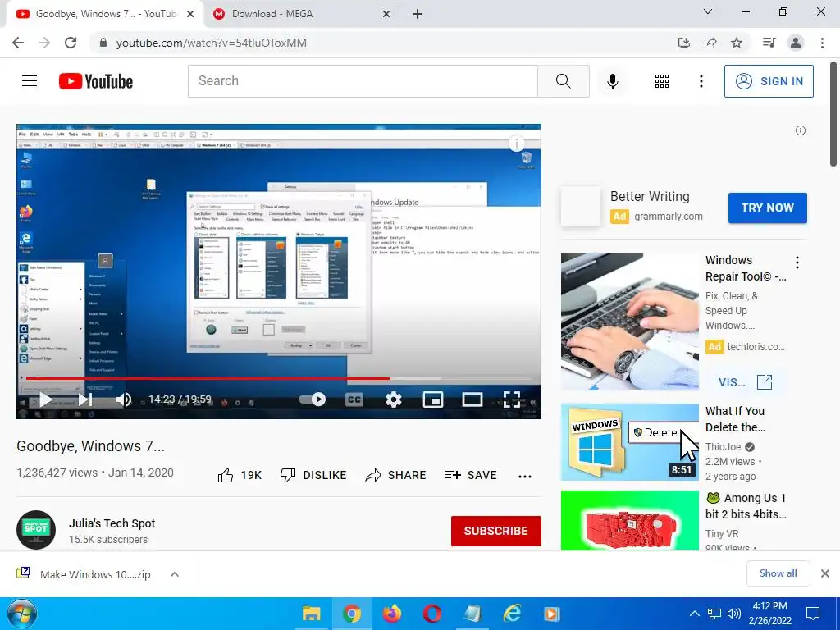
Task: Open the YouTube apps grid
Action: point(662,81)
